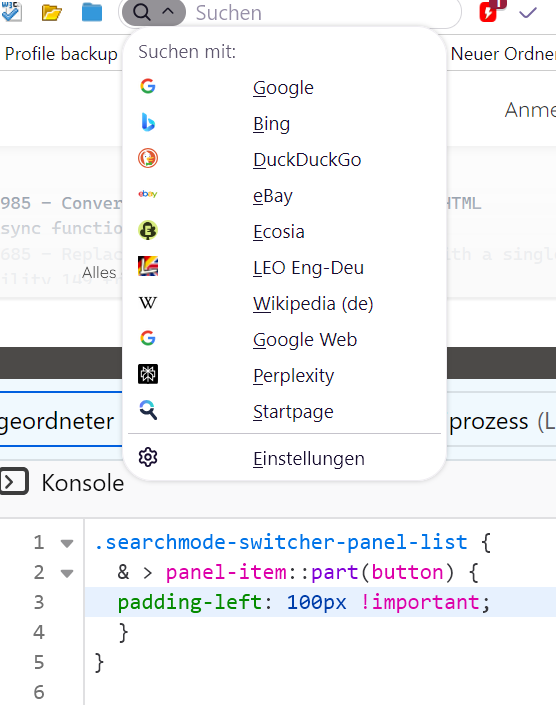Focus the Suchen search field
Screen dimensions: 556x705
click(x=324, y=13)
